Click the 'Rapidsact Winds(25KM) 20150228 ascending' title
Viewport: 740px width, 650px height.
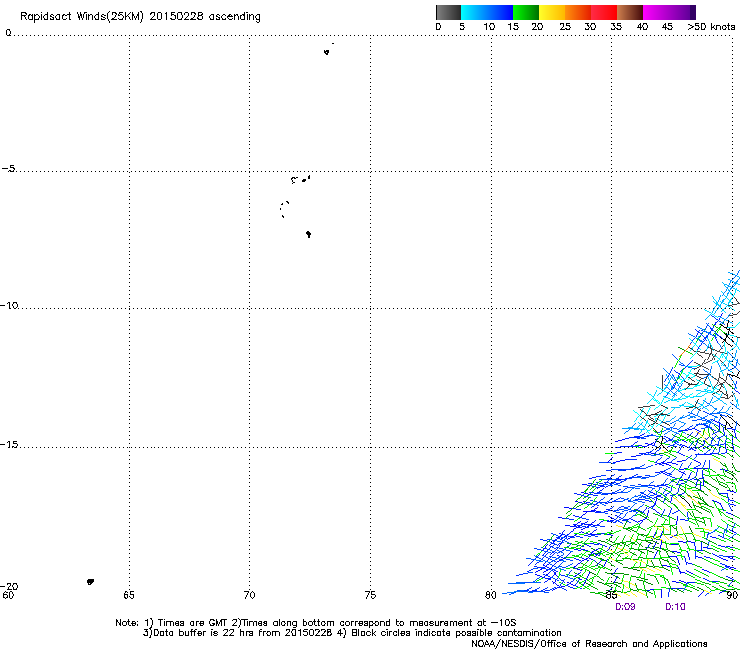click(x=140, y=17)
